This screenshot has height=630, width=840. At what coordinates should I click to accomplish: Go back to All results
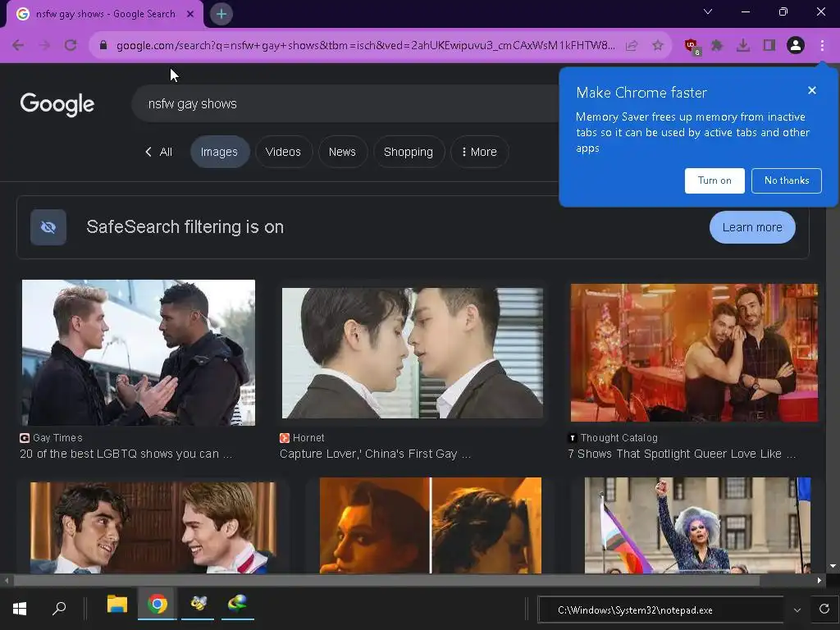(158, 152)
